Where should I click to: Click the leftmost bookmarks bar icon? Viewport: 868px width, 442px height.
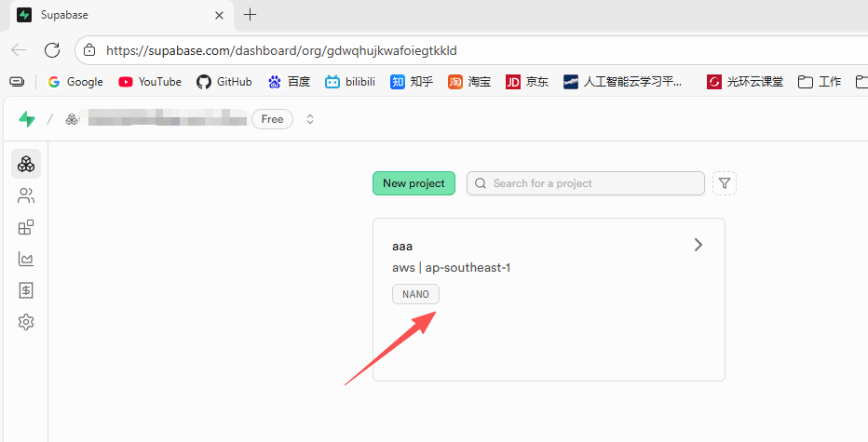17,82
